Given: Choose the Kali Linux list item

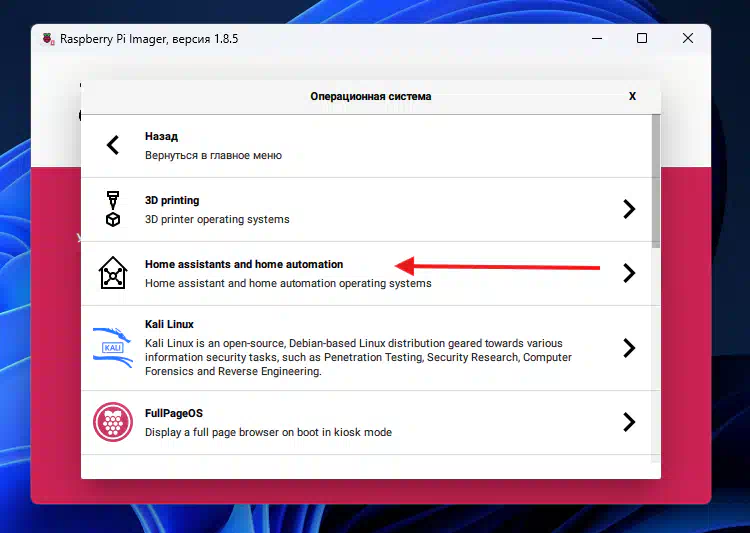Looking at the screenshot, I should pos(366,348).
